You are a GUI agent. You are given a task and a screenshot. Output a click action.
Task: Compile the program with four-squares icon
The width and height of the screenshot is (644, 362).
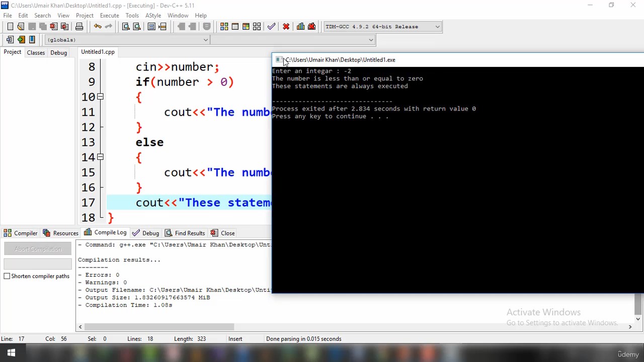pyautogui.click(x=224, y=27)
